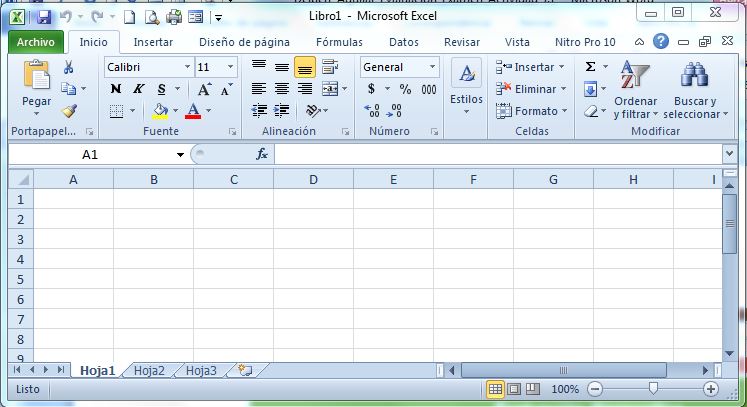Image resolution: width=747 pixels, height=407 pixels.
Task: Click the Fill down arrow icon
Action: (590, 89)
